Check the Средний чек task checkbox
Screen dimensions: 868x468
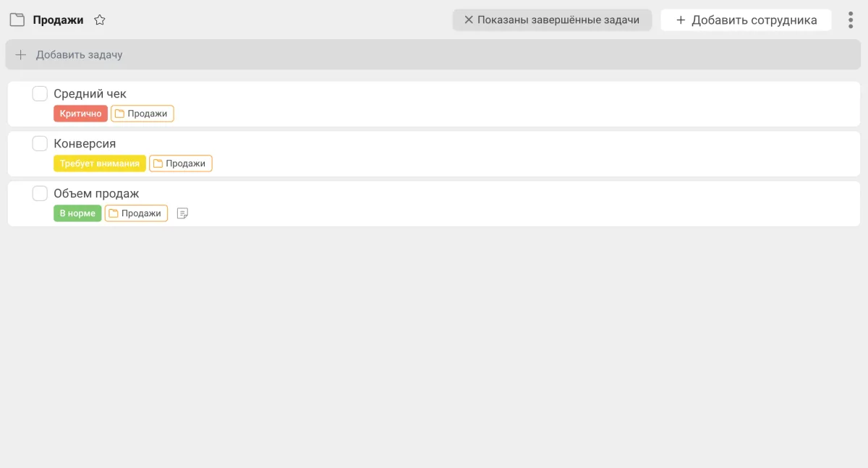click(40, 93)
